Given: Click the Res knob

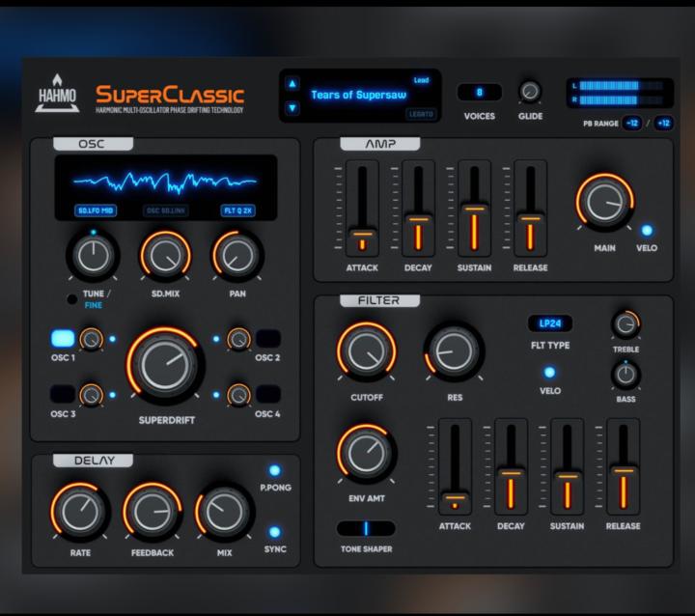Looking at the screenshot, I should (454, 350).
